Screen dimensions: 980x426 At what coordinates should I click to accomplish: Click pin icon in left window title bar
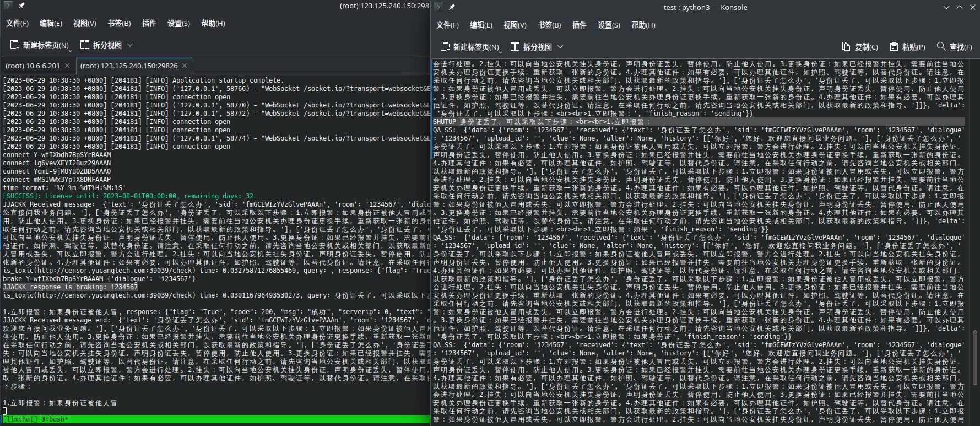(21, 6)
